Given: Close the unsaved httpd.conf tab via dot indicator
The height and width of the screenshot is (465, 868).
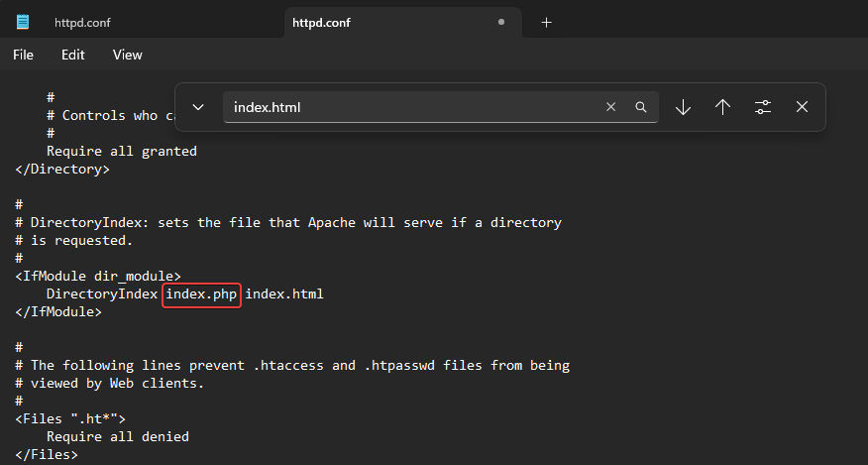Looking at the screenshot, I should [x=501, y=22].
